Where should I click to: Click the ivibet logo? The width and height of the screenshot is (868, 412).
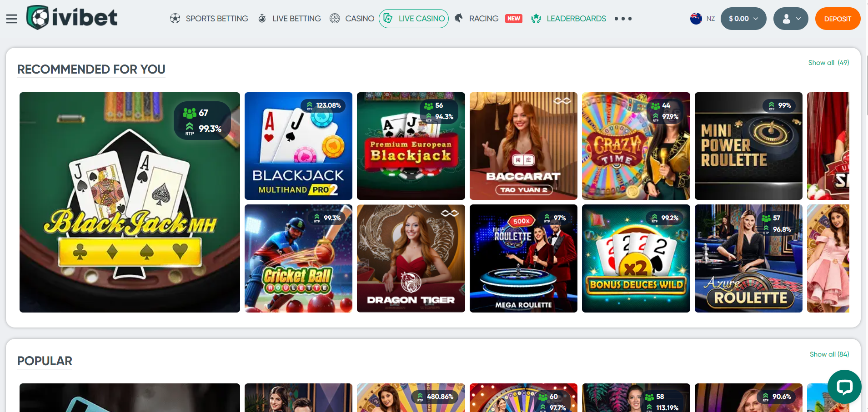tap(72, 18)
